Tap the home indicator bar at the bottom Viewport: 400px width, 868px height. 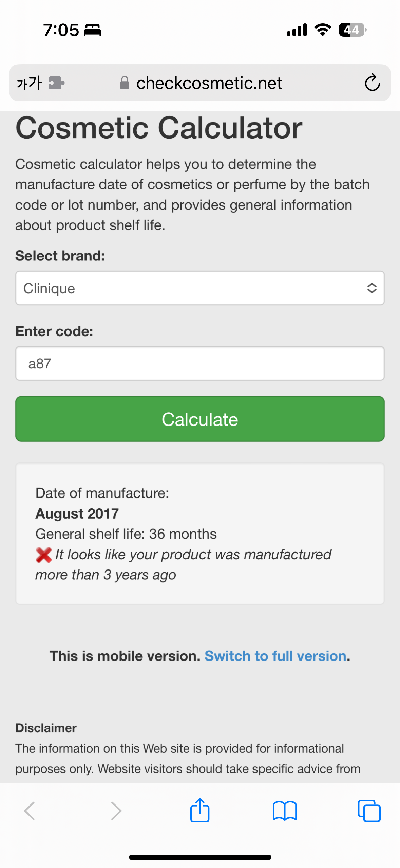coord(200,857)
